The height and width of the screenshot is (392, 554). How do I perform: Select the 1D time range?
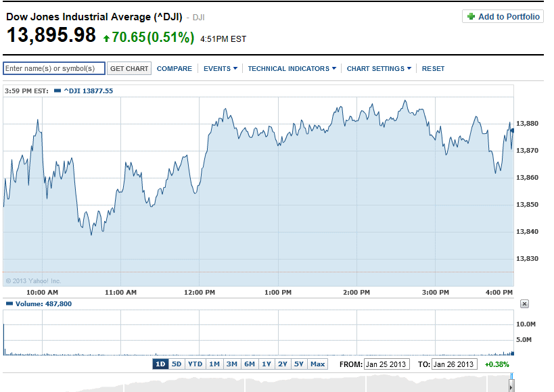point(160,364)
